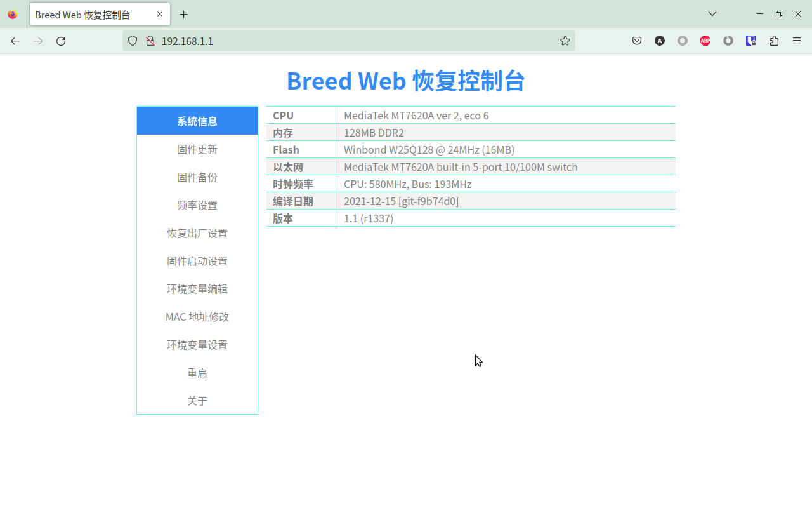Select the 系统信息 sidebar item
This screenshot has height=508, width=812.
197,121
